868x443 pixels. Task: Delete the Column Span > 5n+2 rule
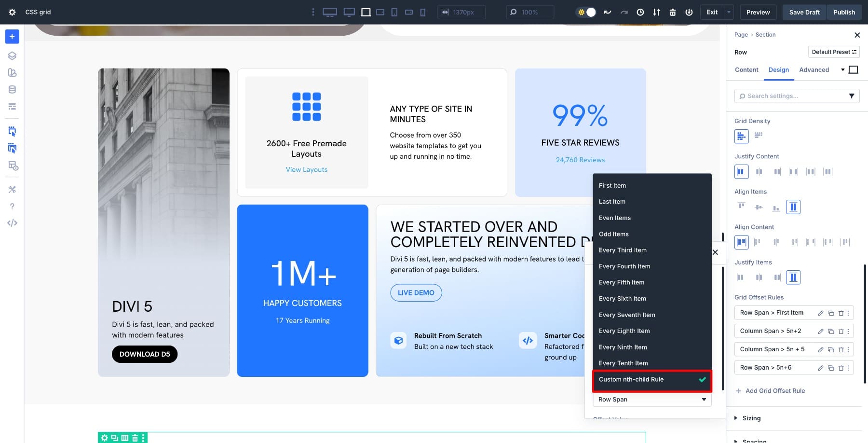[x=841, y=332]
